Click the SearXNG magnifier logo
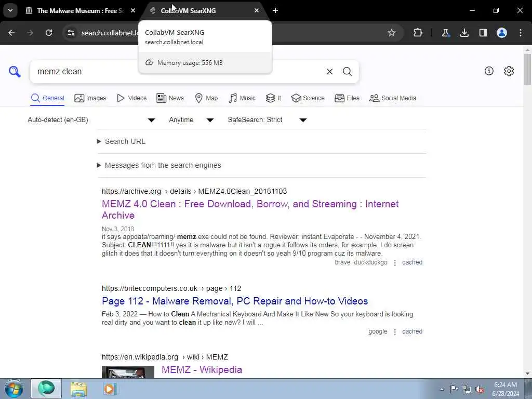Viewport: 532px width, 399px height. 15,72
